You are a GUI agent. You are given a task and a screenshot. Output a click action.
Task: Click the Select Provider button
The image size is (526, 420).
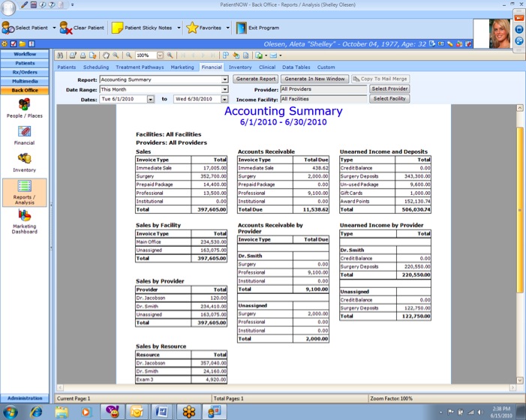pos(389,88)
